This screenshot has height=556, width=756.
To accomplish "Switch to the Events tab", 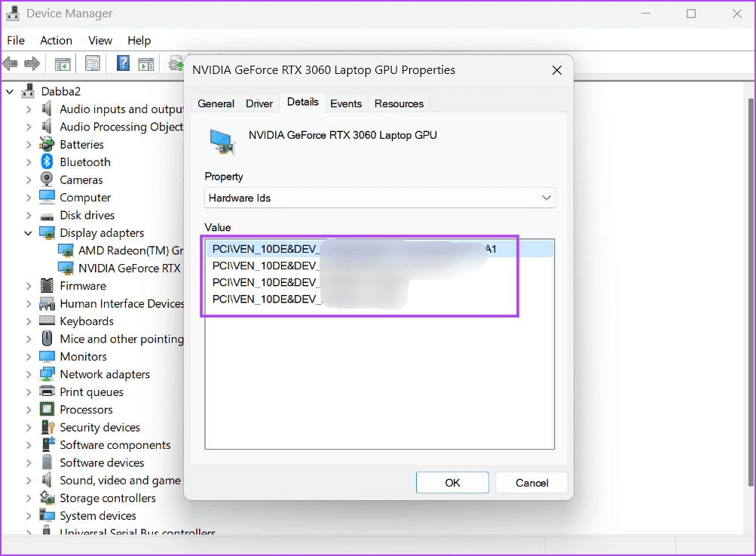I will coord(347,103).
